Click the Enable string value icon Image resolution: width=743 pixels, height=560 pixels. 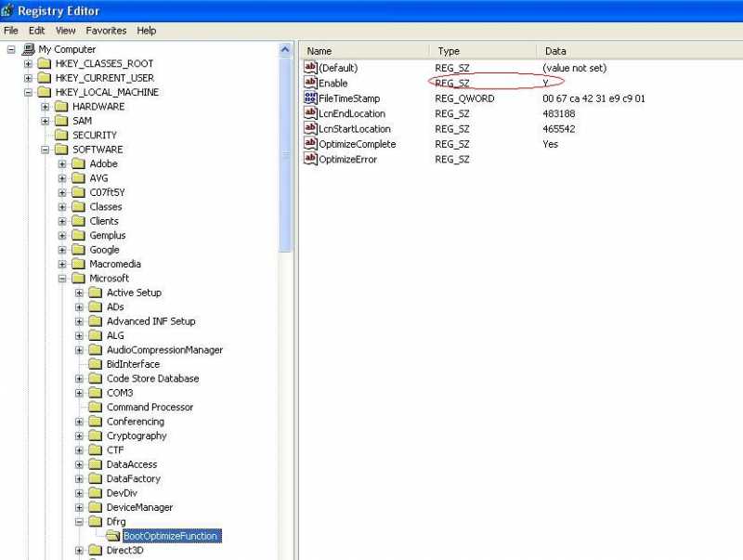click(x=310, y=83)
